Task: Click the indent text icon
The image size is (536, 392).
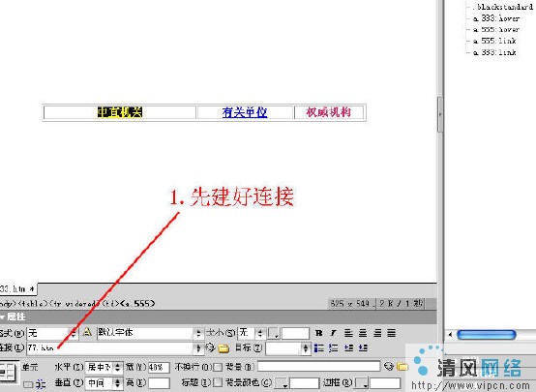Action: pyautogui.click(x=363, y=348)
